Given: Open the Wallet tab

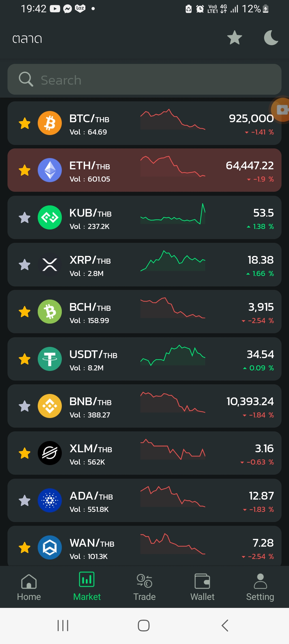Looking at the screenshot, I should [x=202, y=587].
